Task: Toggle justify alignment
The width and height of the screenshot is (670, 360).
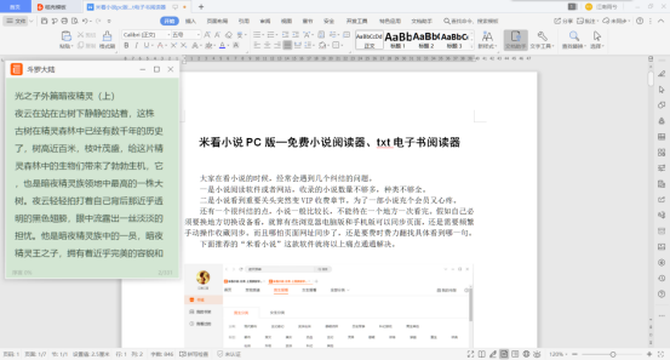Action: (288, 45)
